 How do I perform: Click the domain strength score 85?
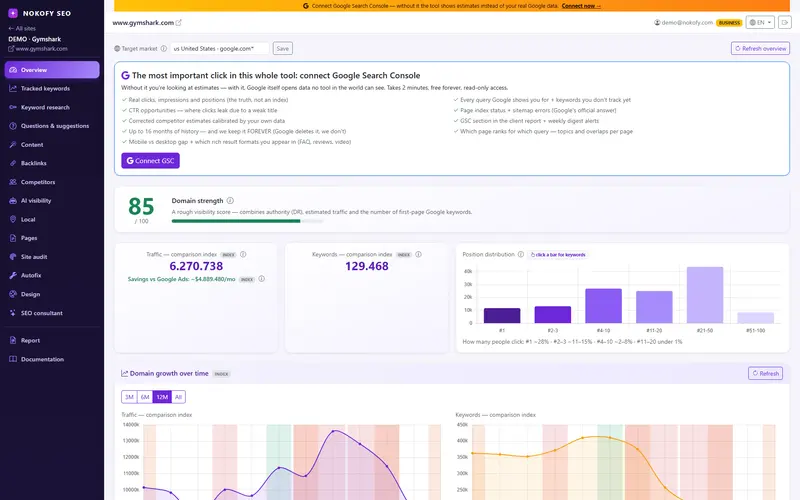pyautogui.click(x=141, y=206)
